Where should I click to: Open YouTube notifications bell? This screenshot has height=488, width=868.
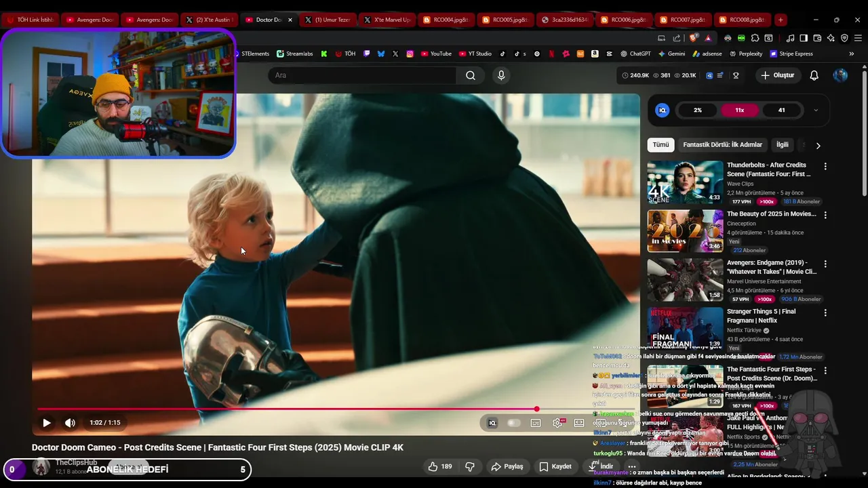pyautogui.click(x=814, y=75)
